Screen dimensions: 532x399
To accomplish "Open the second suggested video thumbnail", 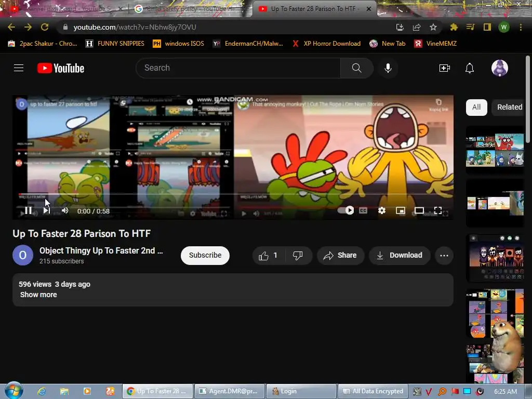I will [x=495, y=203].
